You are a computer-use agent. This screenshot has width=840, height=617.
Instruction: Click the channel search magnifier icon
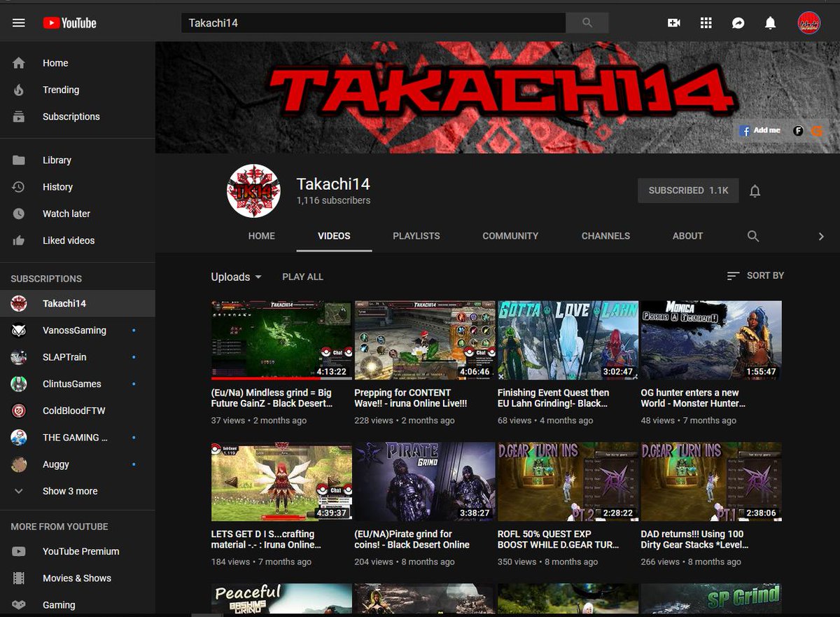(x=753, y=236)
